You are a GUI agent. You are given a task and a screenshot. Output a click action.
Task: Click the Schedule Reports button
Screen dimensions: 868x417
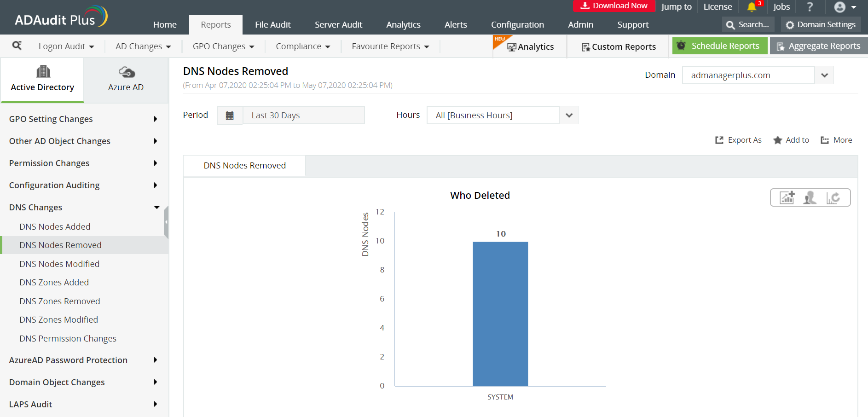tap(720, 46)
